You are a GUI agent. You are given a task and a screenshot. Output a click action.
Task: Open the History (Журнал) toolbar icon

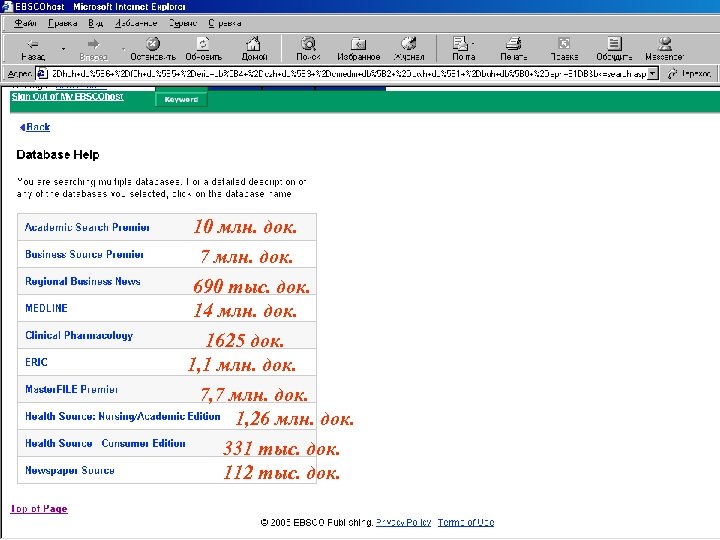pos(409,44)
